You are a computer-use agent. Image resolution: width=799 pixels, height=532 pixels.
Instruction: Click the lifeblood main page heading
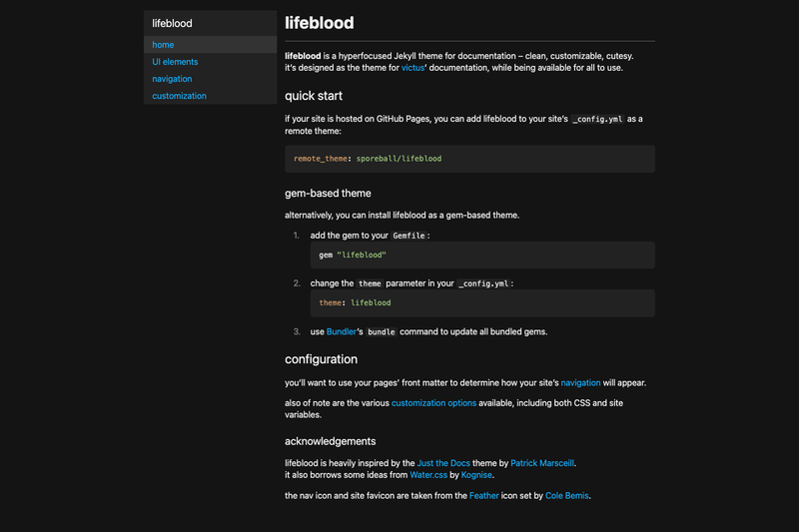point(319,23)
